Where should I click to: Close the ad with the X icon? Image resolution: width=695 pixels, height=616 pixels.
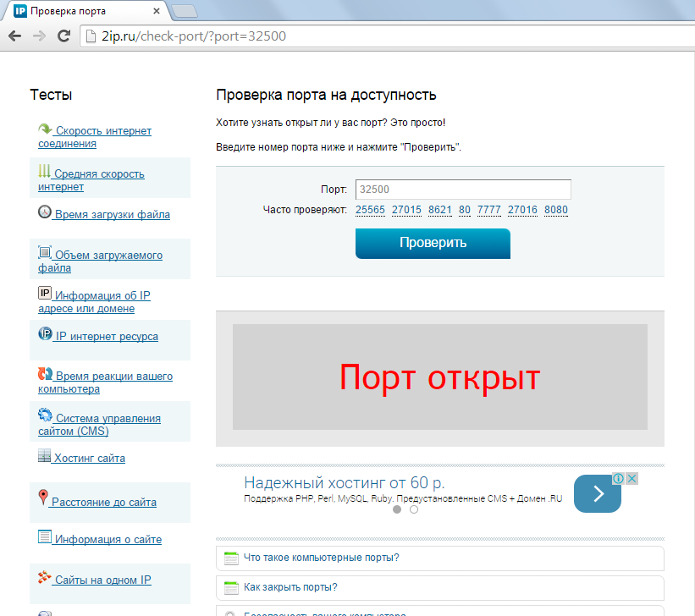tap(632, 479)
